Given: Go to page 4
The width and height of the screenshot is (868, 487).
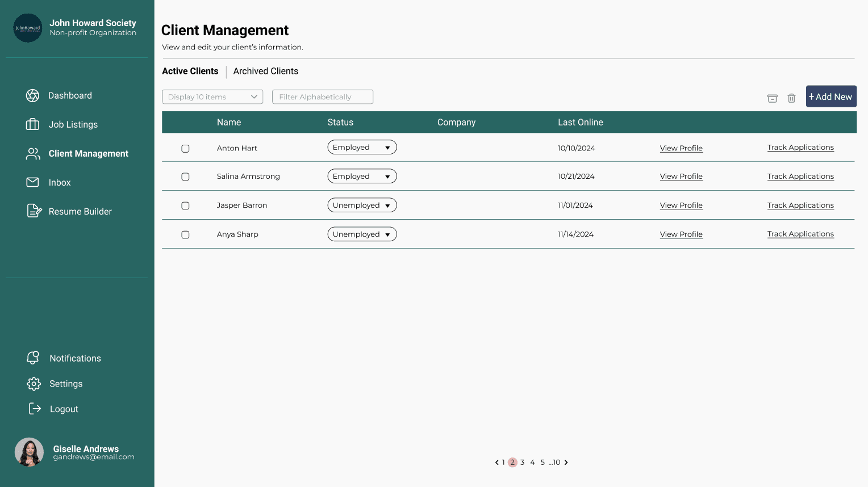Looking at the screenshot, I should click(x=532, y=463).
